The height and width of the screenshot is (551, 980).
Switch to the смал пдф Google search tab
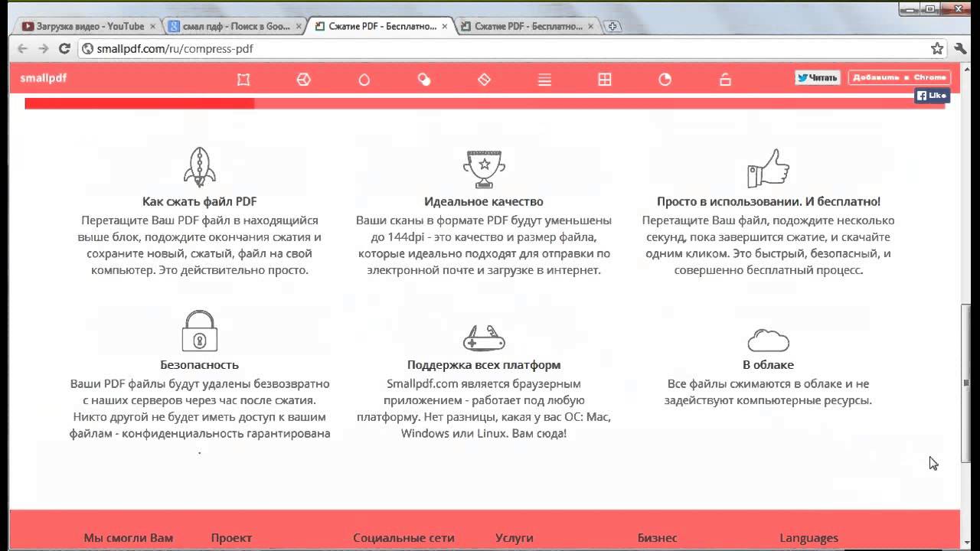tap(234, 26)
